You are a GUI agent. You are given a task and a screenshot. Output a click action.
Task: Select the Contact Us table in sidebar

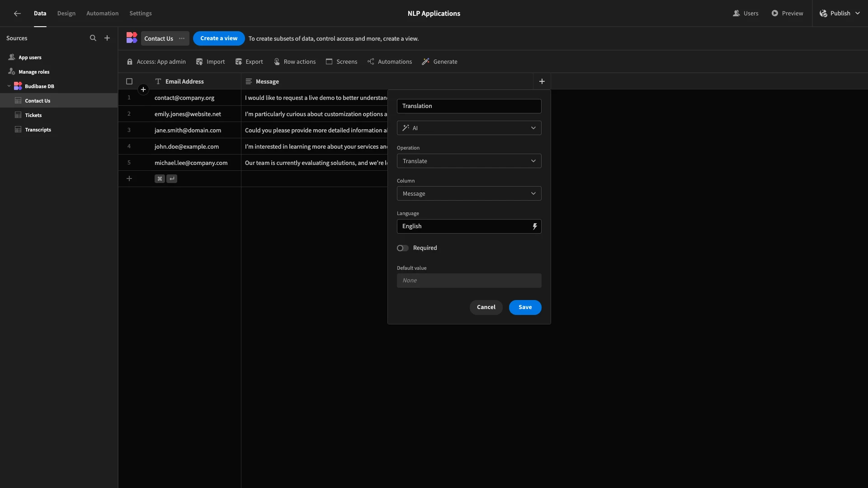[59, 101]
